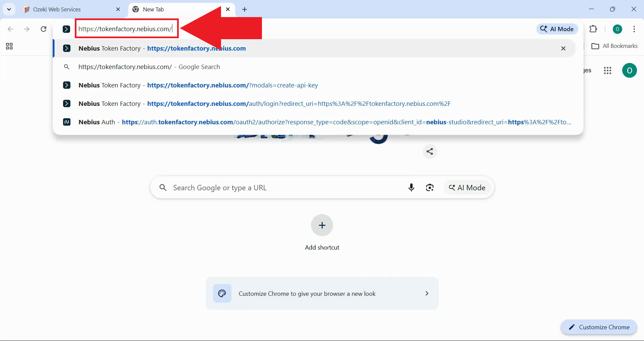
Task: Switch to the Ozeki Web Services tab
Action: [57, 9]
